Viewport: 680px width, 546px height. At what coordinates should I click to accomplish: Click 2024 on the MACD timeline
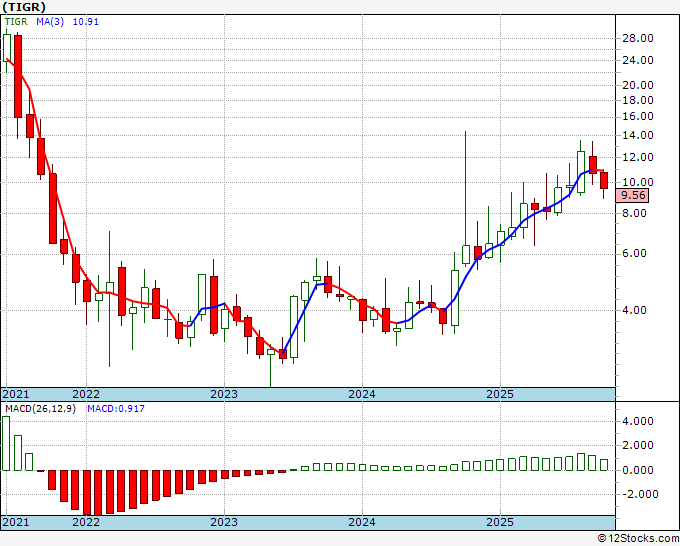pos(362,522)
